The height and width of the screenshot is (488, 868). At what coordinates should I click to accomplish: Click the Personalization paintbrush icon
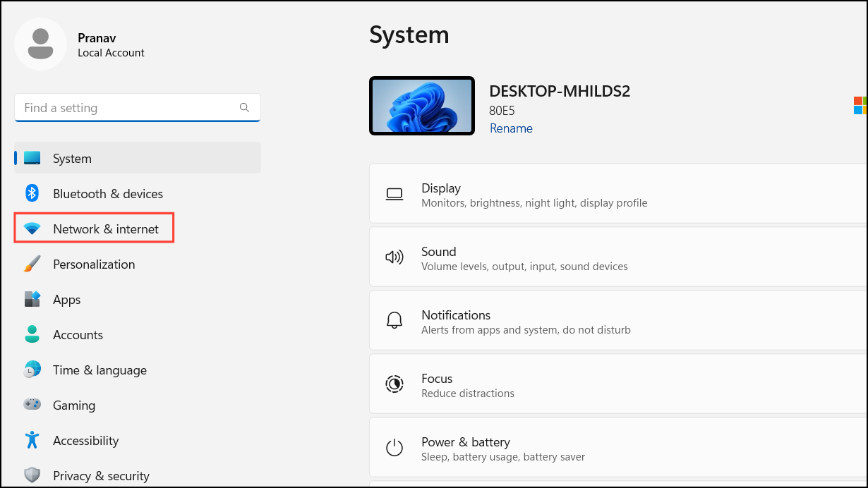click(32, 264)
